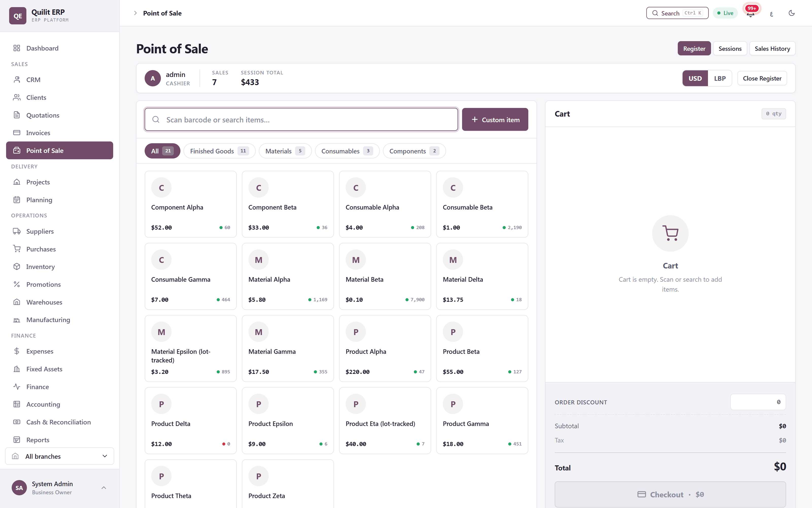
Task: Click the Checkout button
Action: (x=670, y=494)
